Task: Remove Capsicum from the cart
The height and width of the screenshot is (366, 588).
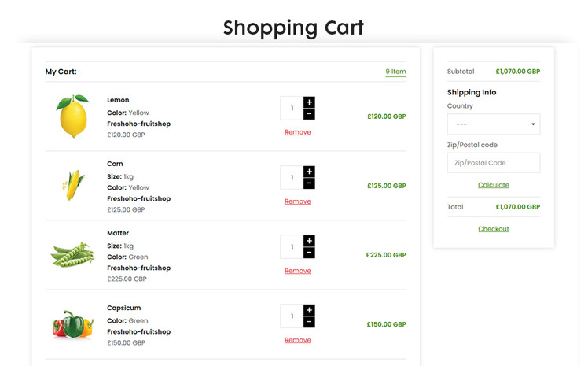Action: 297,340
